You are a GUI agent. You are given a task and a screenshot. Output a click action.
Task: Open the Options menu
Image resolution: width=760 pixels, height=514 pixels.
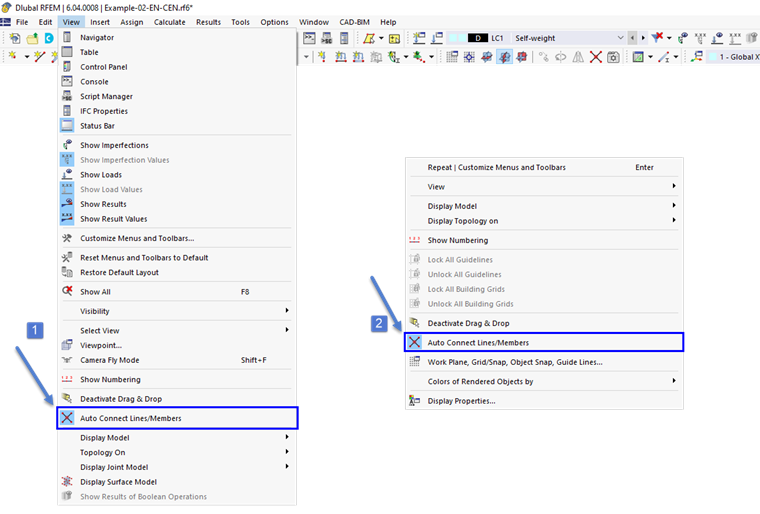click(x=274, y=22)
